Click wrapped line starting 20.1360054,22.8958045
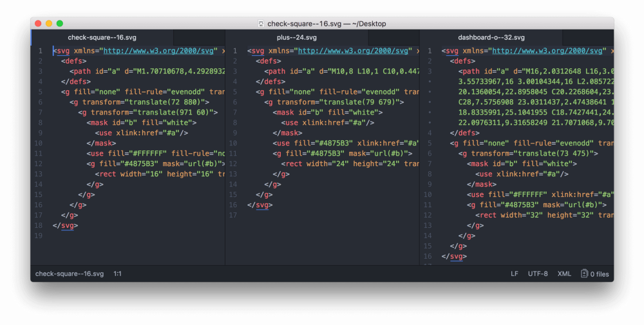The image size is (644, 325). (536, 92)
